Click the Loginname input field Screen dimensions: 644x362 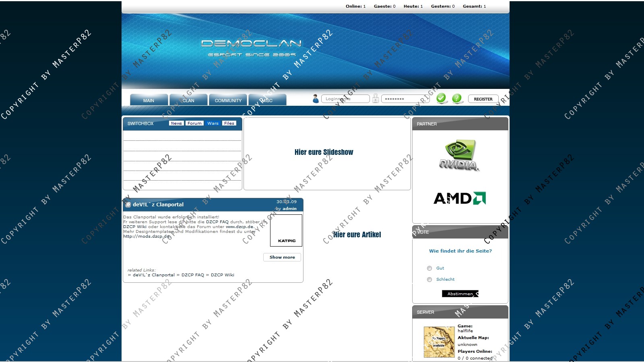(x=345, y=99)
